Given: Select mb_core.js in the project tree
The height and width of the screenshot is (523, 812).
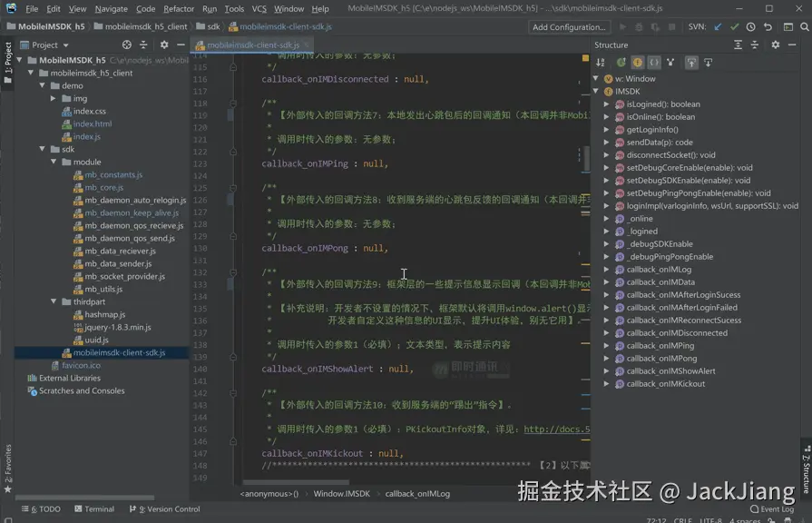Looking at the screenshot, I should (104, 188).
